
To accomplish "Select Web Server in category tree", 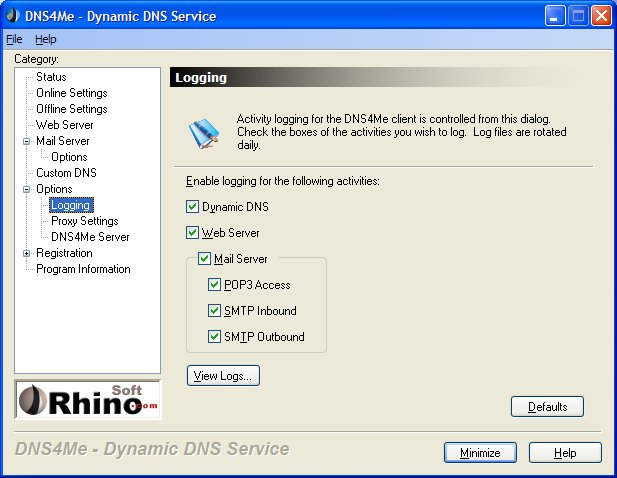I will 65,125.
